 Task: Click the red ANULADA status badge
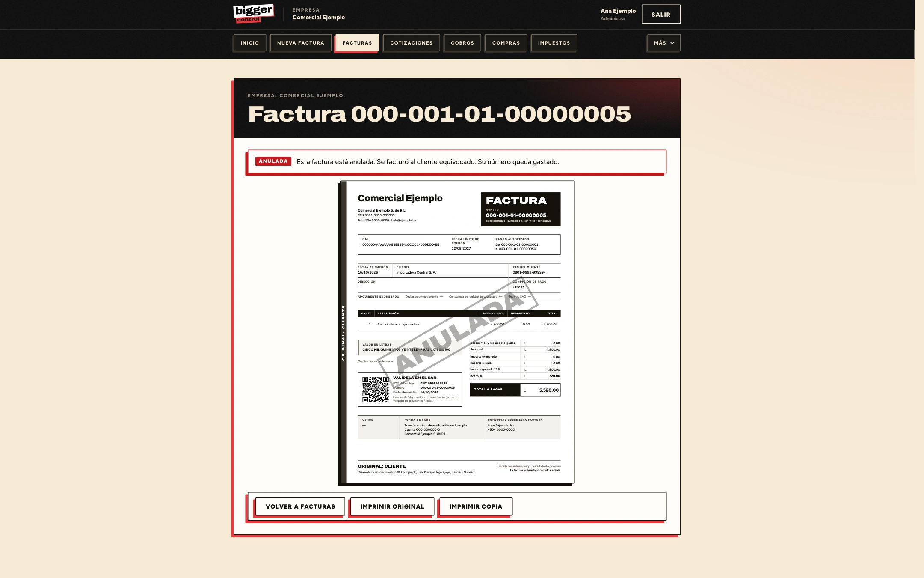[x=273, y=161]
